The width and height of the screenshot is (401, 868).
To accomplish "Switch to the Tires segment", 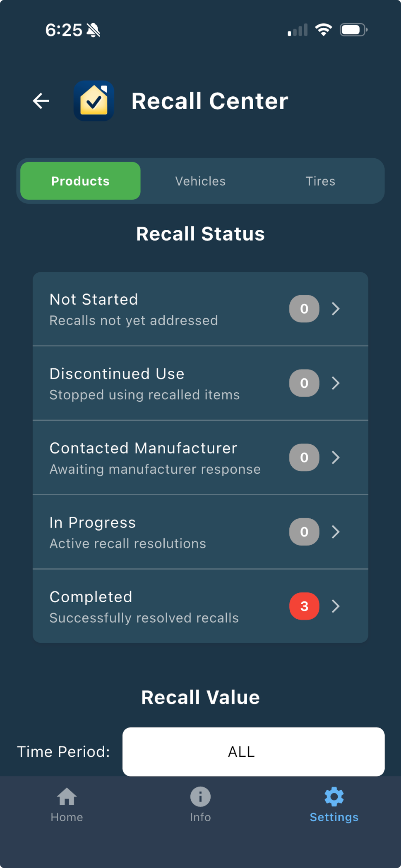I will pos(320,181).
